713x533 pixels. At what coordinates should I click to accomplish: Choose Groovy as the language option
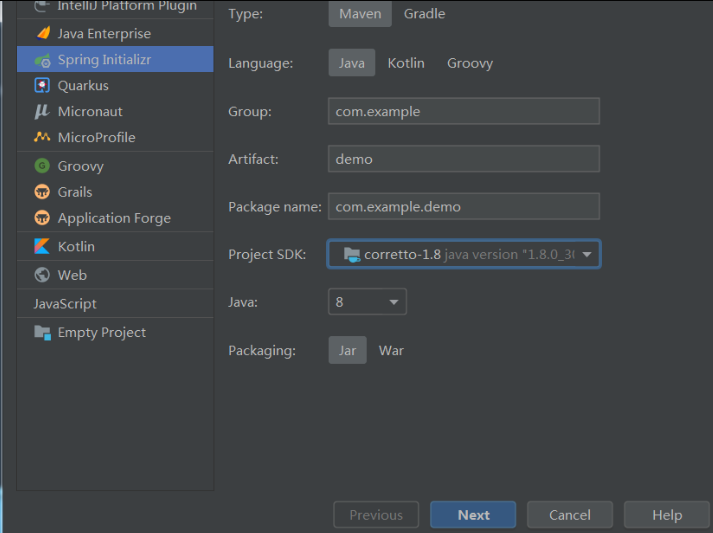click(x=470, y=63)
